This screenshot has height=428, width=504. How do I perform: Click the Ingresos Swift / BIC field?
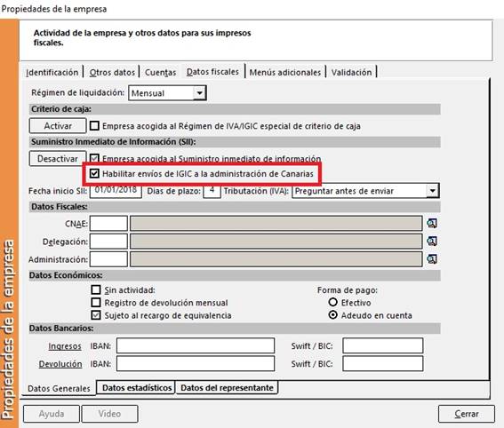pos(383,345)
